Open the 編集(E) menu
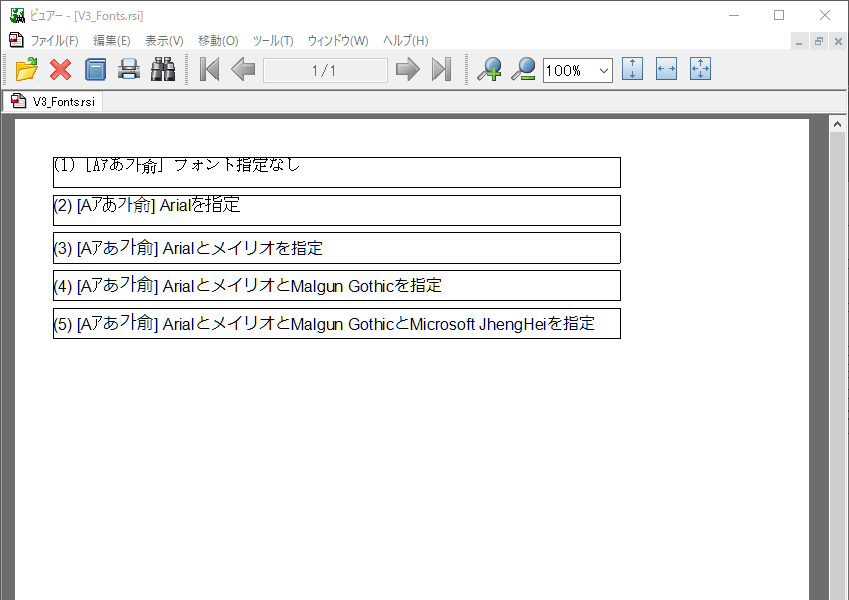Image resolution: width=849 pixels, height=600 pixels. coord(112,41)
